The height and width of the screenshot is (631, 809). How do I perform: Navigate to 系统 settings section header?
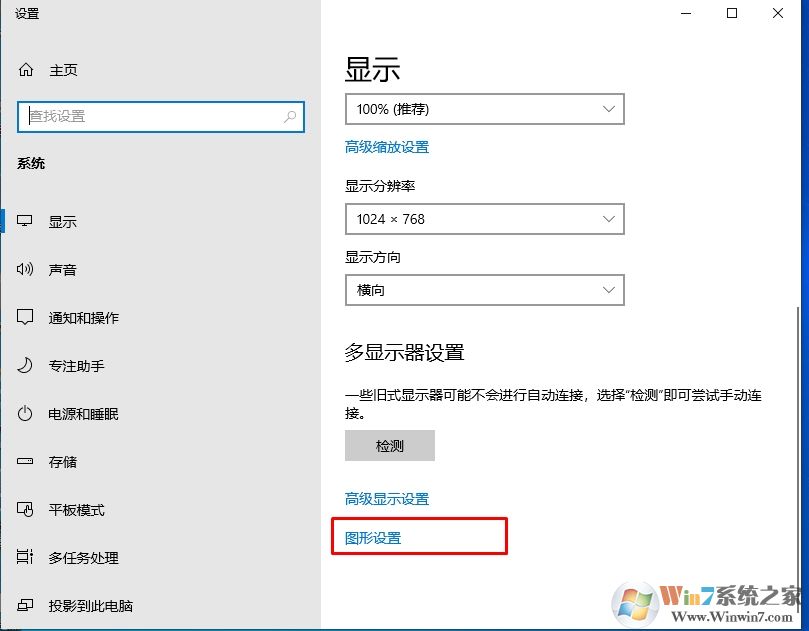(31, 163)
